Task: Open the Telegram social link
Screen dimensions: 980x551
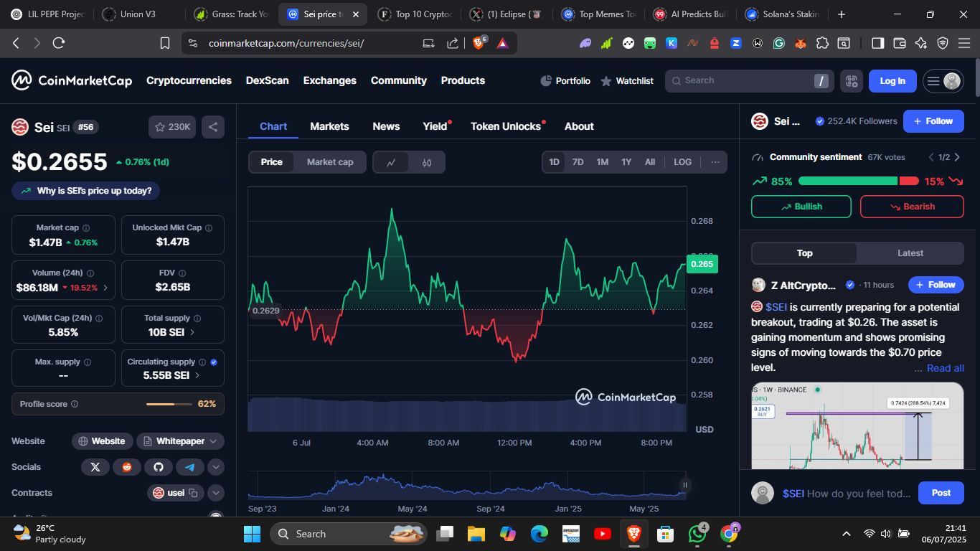Action: [x=190, y=467]
